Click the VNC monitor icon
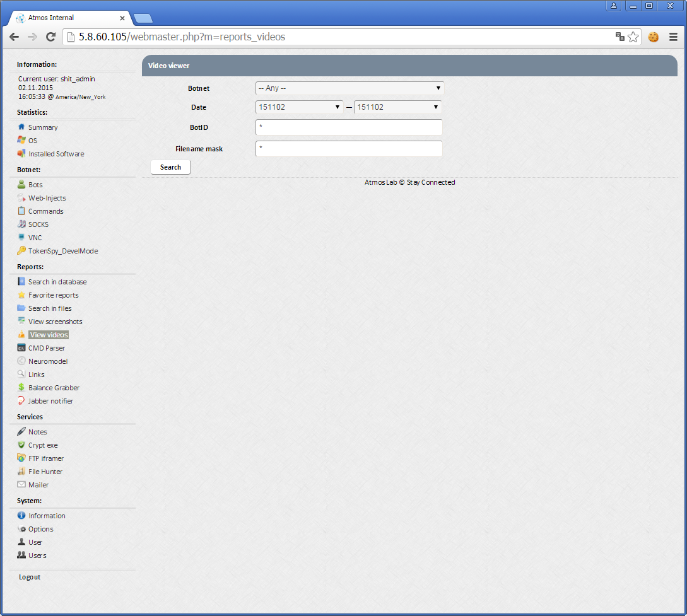Image resolution: width=687 pixels, height=616 pixels. click(21, 237)
